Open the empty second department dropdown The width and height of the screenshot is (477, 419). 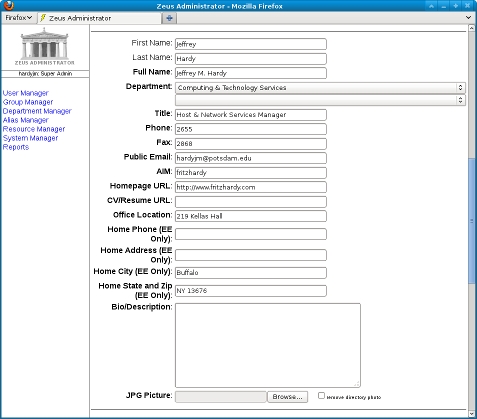[320, 100]
